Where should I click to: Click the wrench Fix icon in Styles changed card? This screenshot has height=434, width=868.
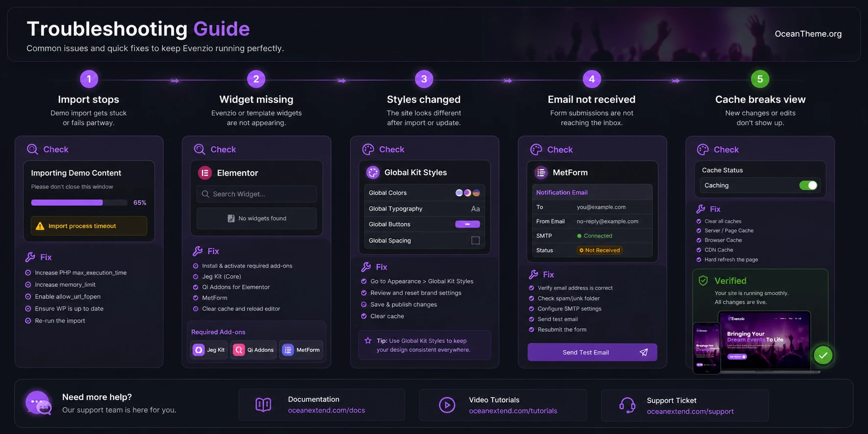pos(366,267)
